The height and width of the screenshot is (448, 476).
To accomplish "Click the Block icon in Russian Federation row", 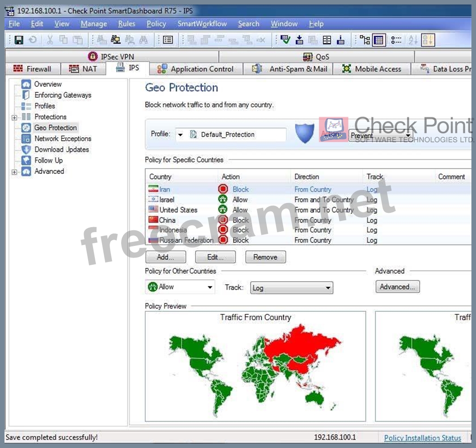I will pos(223,240).
